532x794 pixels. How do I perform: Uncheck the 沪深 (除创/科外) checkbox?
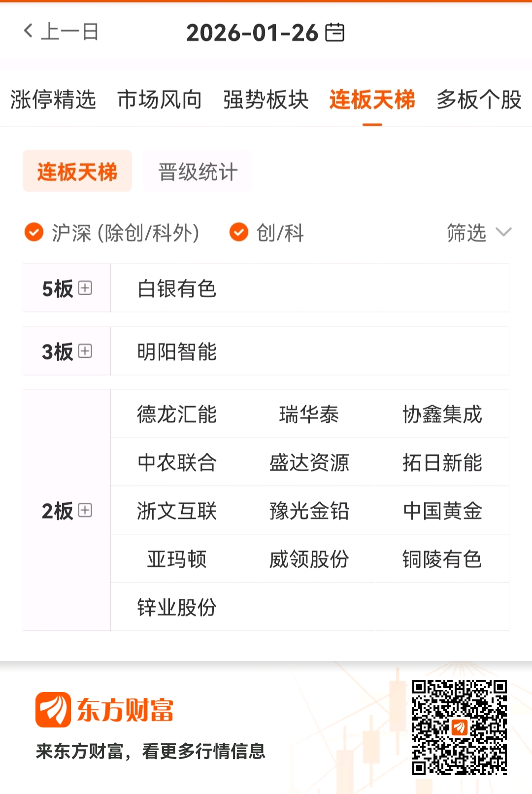pyautogui.click(x=34, y=232)
